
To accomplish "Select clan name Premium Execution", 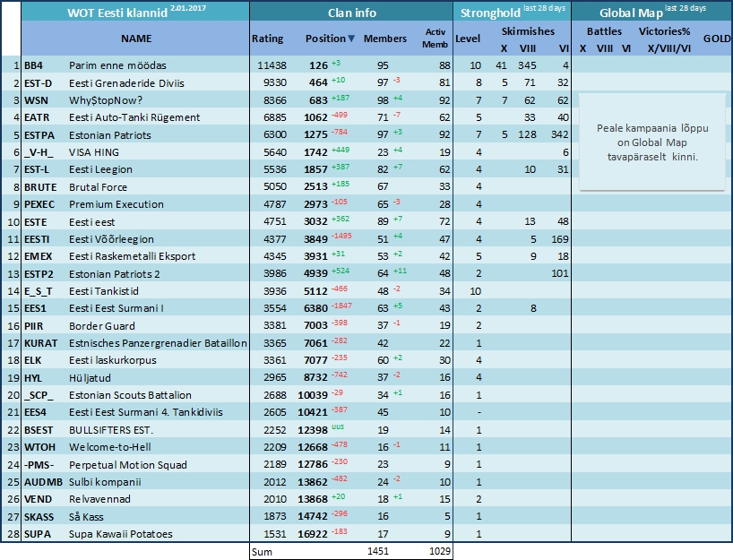I will [116, 204].
